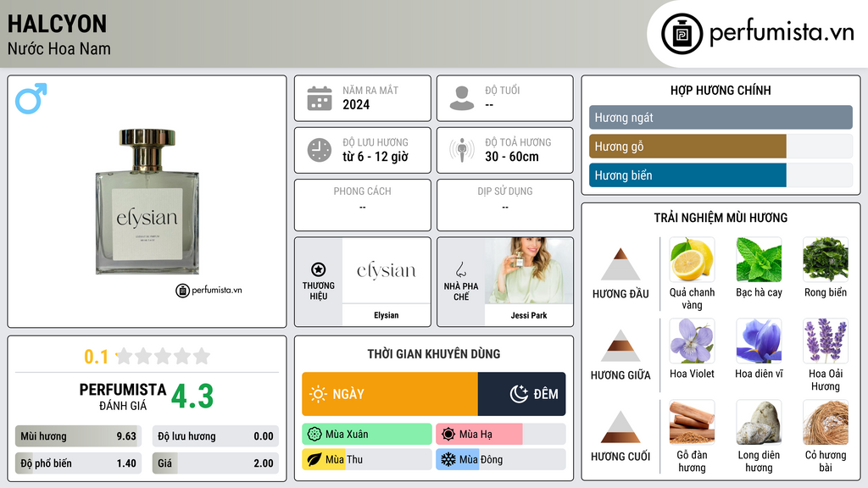
Task: Click the Hương ngát accord bar
Action: pyautogui.click(x=721, y=117)
